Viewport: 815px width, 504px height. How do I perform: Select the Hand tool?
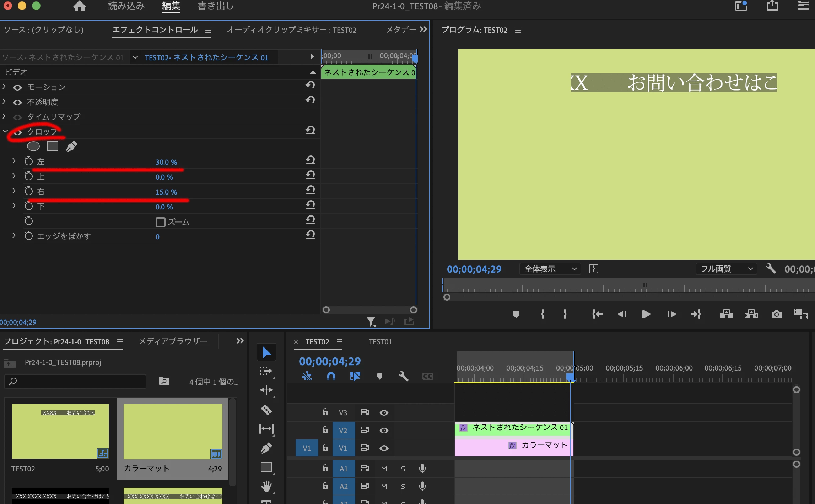pos(266,486)
